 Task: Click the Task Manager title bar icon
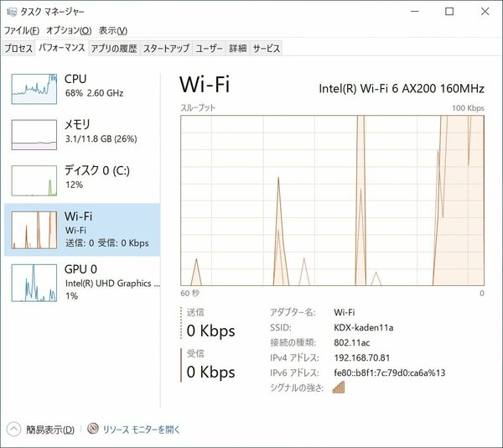click(x=12, y=12)
